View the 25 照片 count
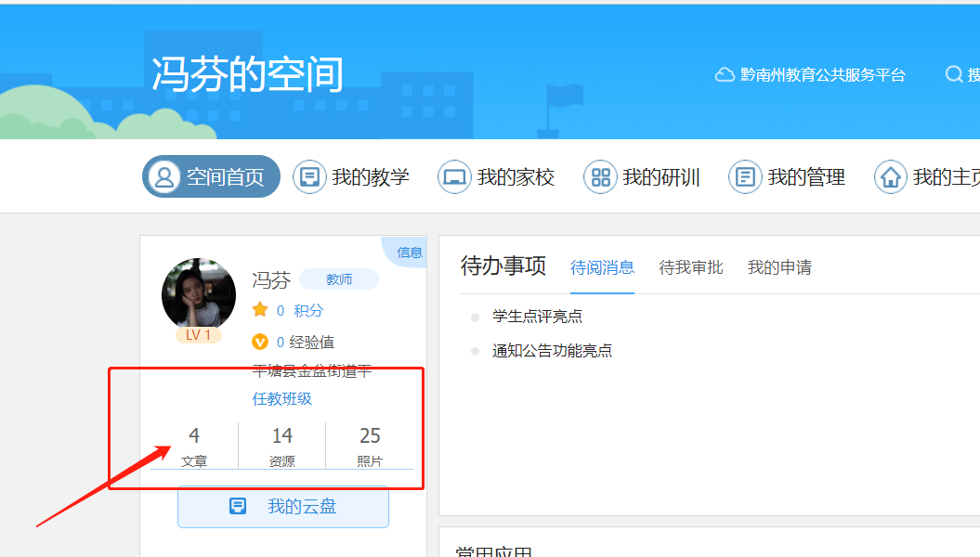The image size is (980, 557). 370,446
